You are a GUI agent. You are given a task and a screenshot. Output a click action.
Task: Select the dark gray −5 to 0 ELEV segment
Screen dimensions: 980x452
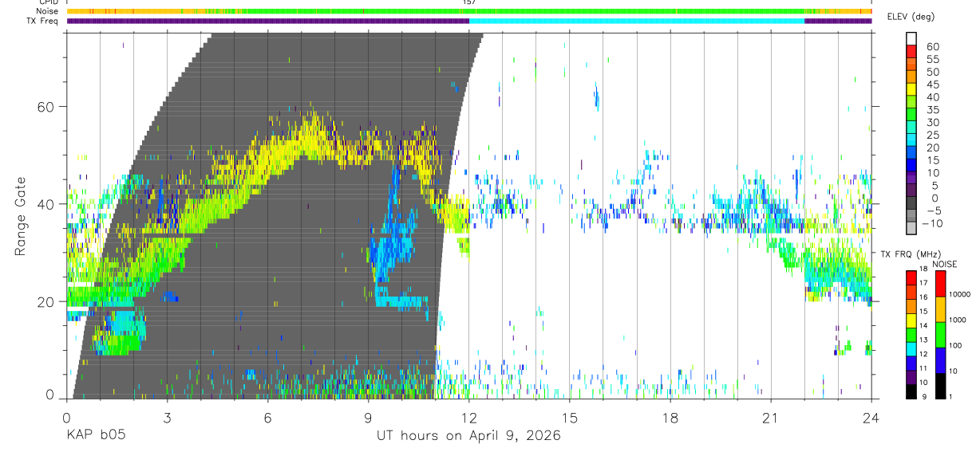point(911,204)
